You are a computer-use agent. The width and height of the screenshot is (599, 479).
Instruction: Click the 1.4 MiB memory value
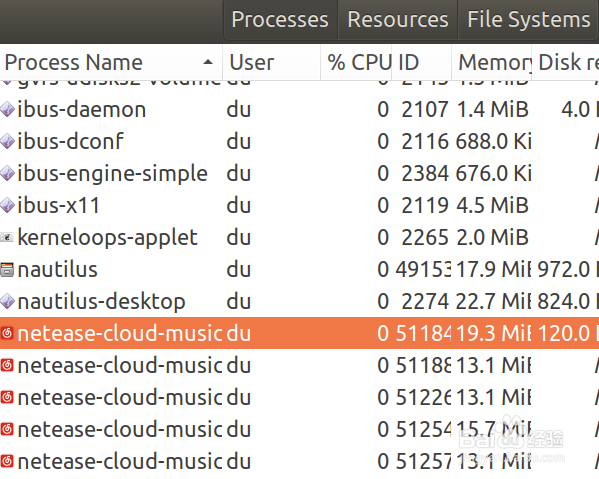pyautogui.click(x=492, y=110)
